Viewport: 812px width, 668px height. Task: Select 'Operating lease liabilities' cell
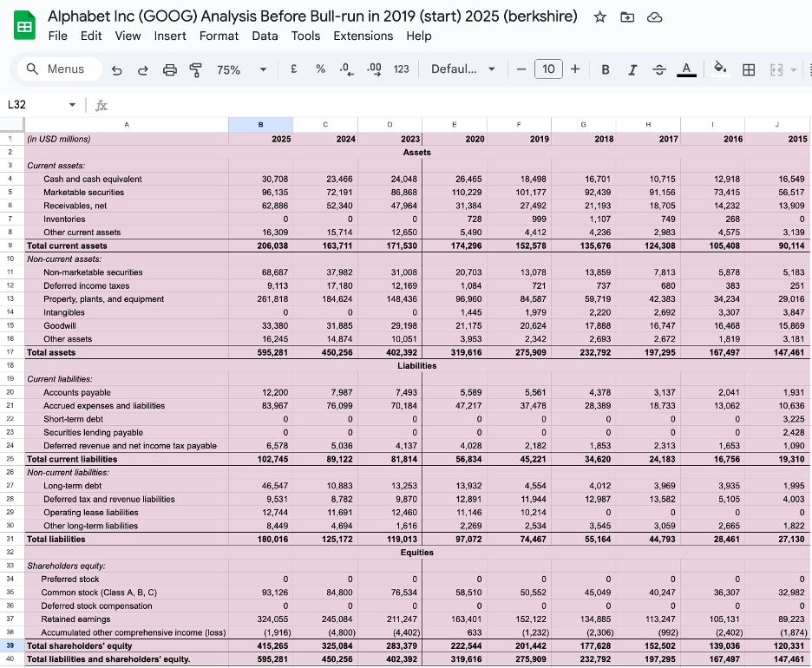tap(127, 512)
